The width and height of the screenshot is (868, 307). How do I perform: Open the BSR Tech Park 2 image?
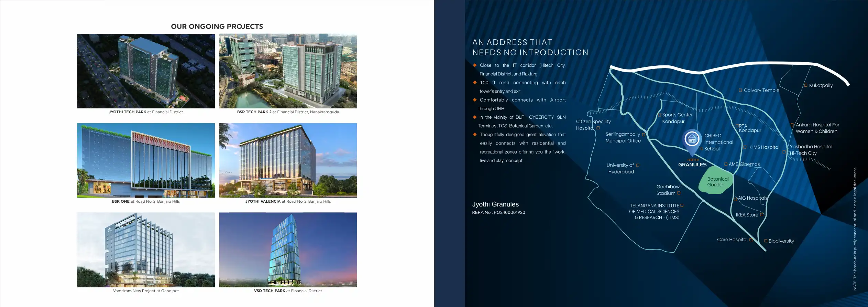[288, 71]
